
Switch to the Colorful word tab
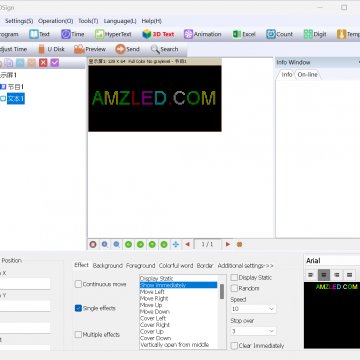point(176,266)
